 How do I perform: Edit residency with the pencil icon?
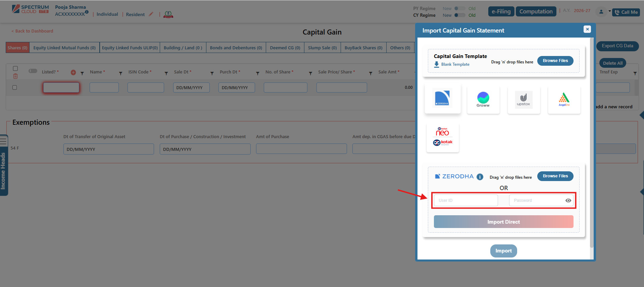click(x=151, y=14)
